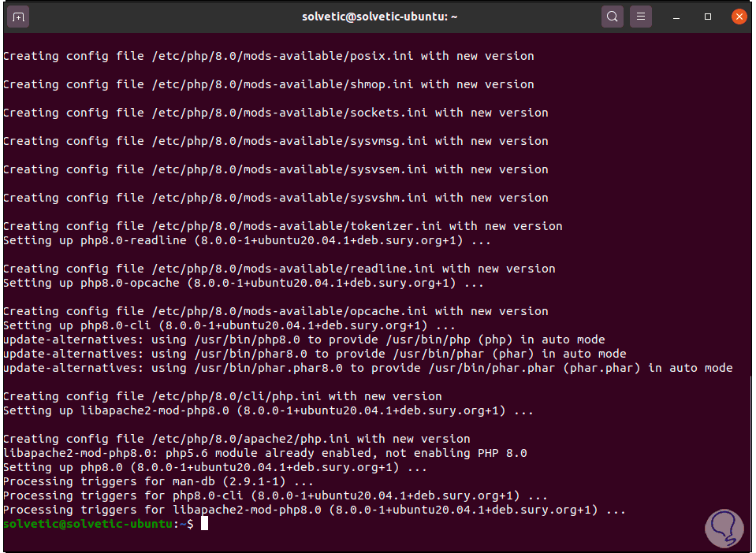Click the sockets.ini config file line

click(275, 113)
